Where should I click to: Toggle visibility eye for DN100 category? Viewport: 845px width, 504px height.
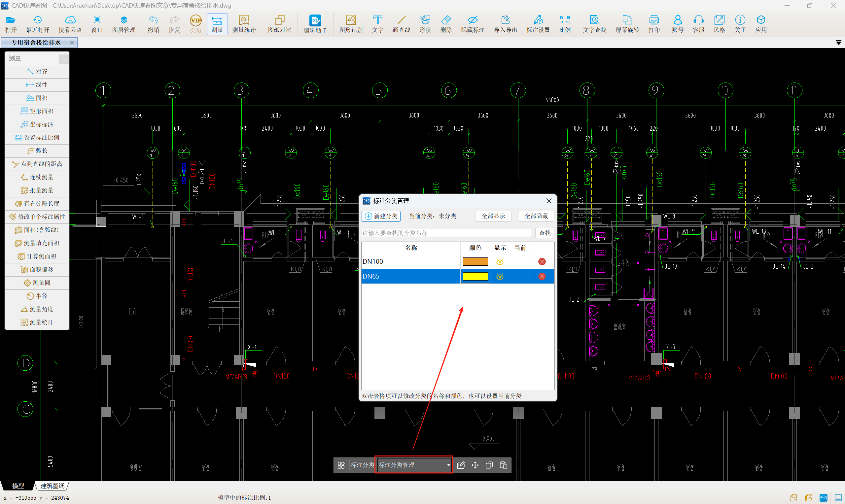500,261
